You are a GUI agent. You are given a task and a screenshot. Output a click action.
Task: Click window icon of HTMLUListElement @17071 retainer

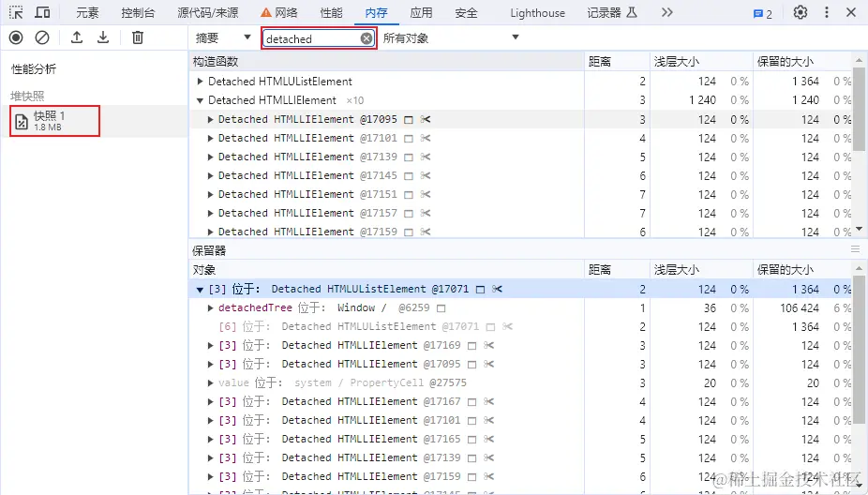click(481, 289)
